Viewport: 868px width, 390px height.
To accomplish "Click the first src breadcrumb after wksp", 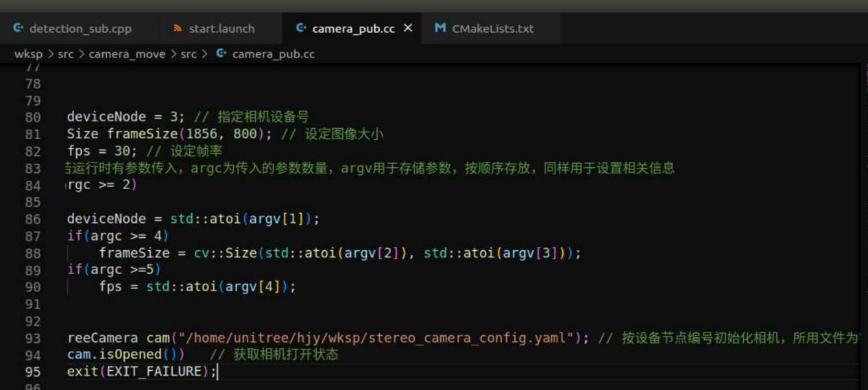I will tap(65, 53).
